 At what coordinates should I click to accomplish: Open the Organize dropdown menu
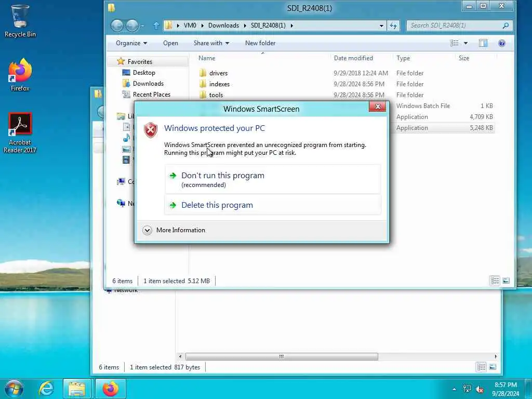pos(131,43)
